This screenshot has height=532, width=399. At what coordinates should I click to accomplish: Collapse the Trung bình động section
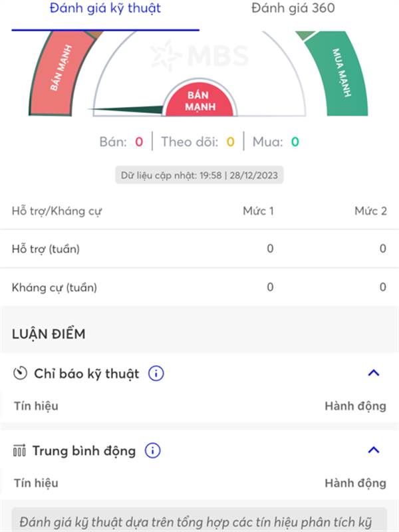click(374, 450)
